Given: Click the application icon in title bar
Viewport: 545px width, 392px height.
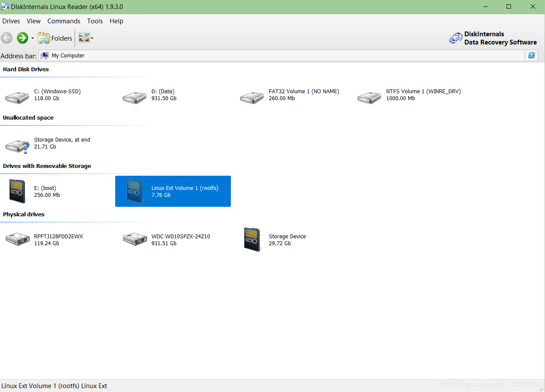Looking at the screenshot, I should coord(5,6).
